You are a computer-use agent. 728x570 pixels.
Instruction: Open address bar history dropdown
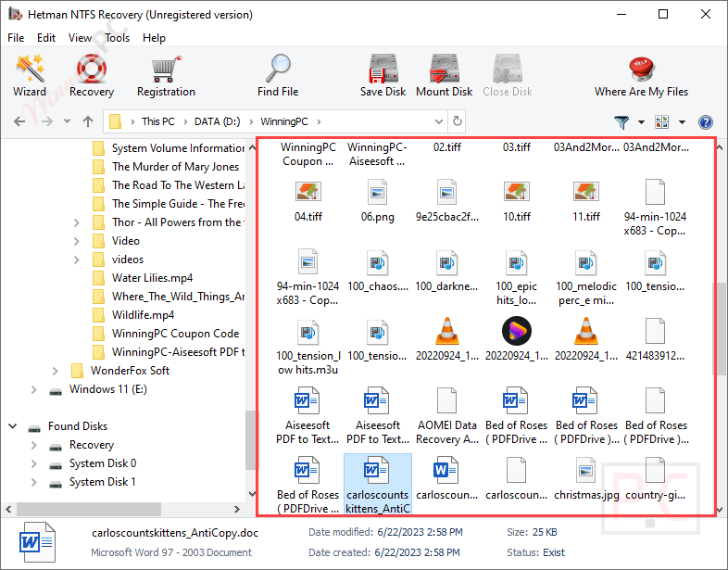point(439,121)
